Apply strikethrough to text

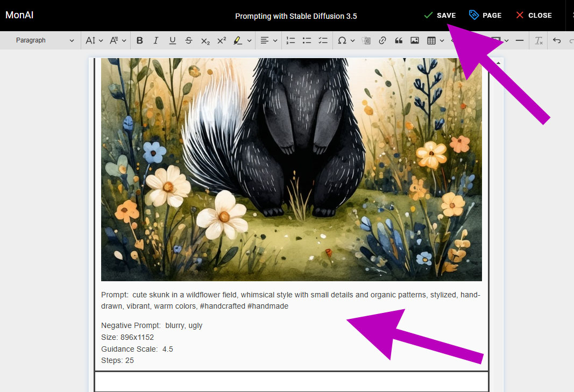pyautogui.click(x=188, y=40)
